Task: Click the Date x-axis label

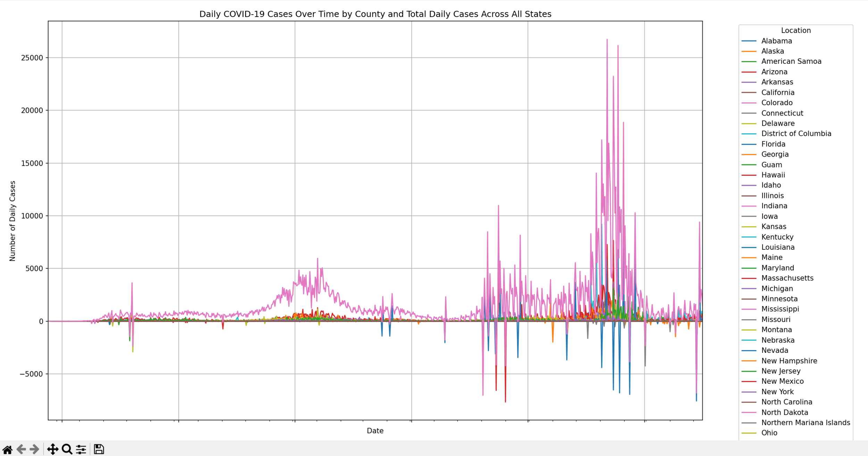Action: tap(375, 431)
